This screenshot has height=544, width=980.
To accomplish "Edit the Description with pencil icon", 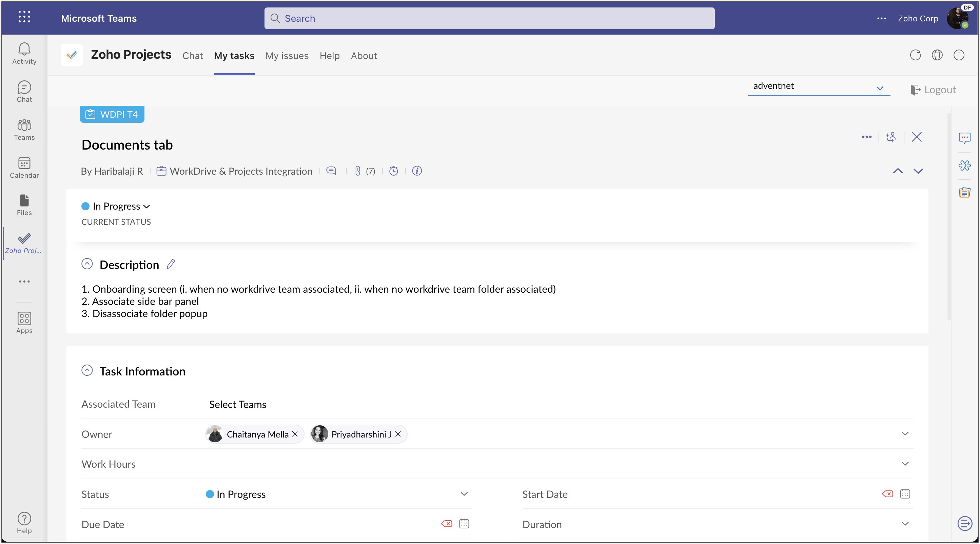I will (171, 264).
